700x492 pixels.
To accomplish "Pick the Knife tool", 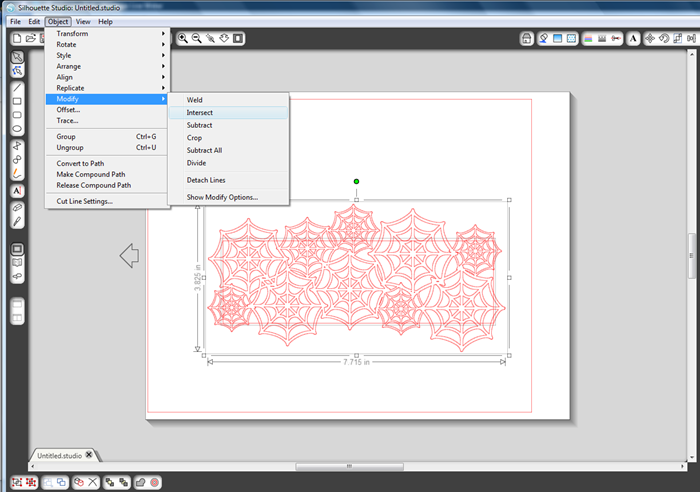I will [x=17, y=221].
